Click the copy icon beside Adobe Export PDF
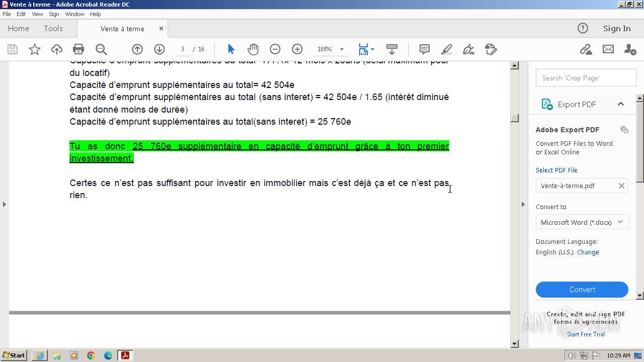The image size is (644, 362). tap(624, 130)
